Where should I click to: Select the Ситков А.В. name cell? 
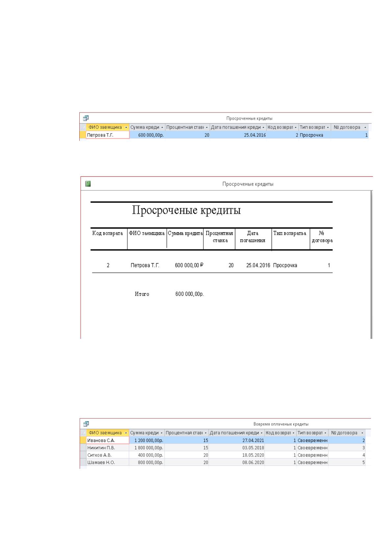click(108, 455)
